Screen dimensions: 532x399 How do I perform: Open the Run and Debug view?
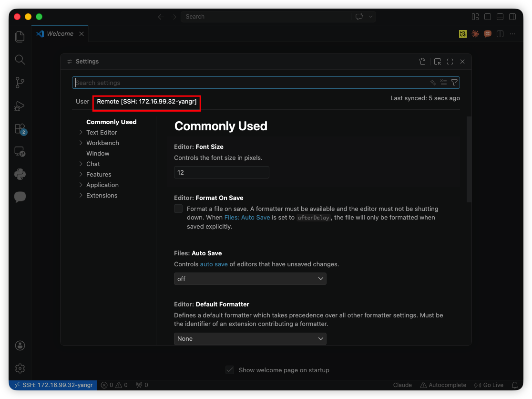pos(20,106)
